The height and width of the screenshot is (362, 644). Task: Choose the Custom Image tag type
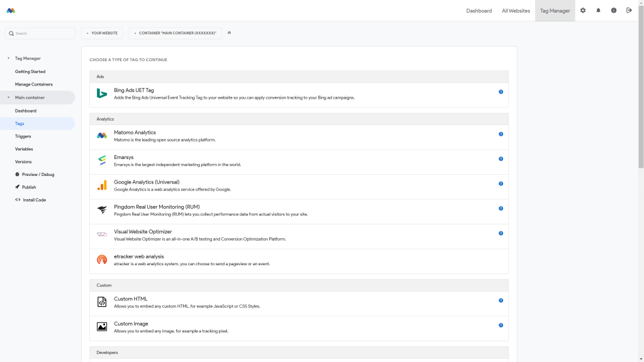[299, 328]
